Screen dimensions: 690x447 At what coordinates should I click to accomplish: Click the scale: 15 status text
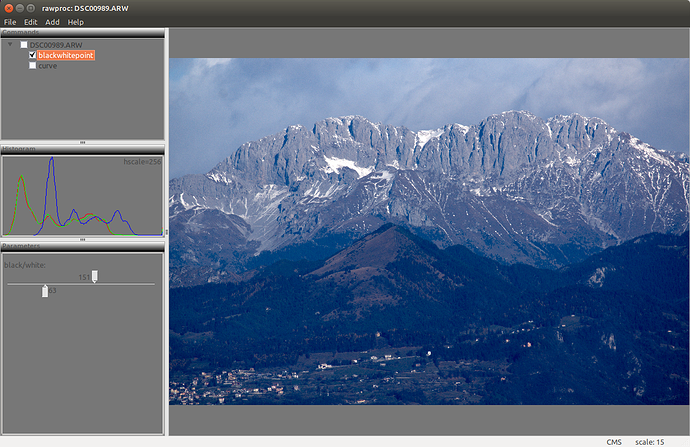point(650,442)
